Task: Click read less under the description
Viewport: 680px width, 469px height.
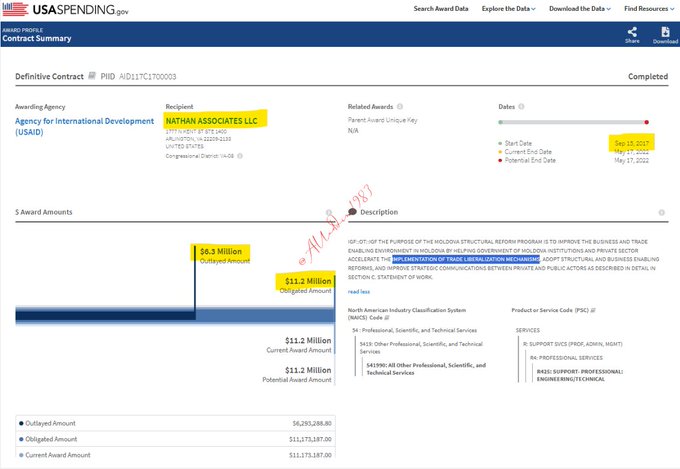Action: pos(359,291)
